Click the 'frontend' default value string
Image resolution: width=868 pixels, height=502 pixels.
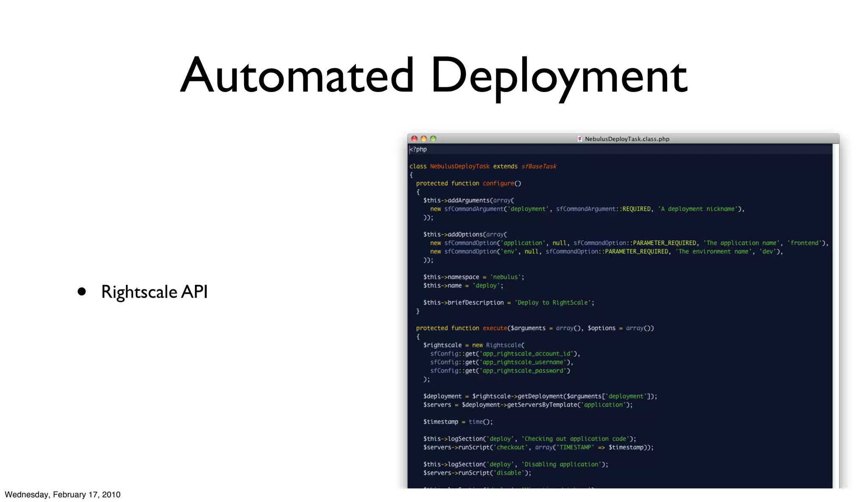tap(804, 243)
